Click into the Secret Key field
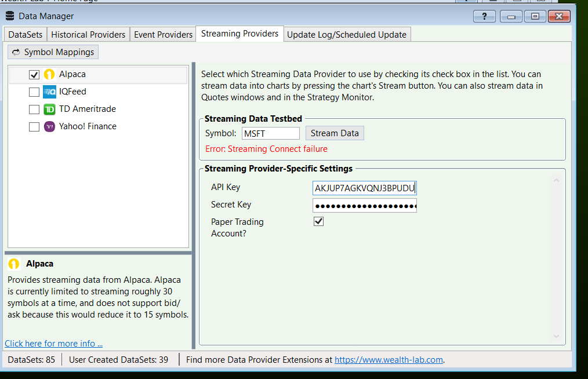This screenshot has width=588, height=379. click(365, 205)
